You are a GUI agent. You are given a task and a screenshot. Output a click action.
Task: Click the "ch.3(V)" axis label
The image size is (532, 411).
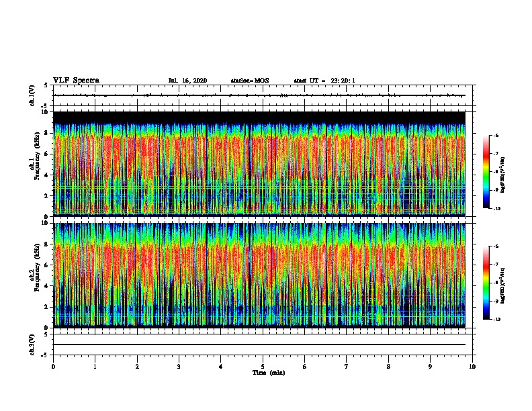(32, 345)
